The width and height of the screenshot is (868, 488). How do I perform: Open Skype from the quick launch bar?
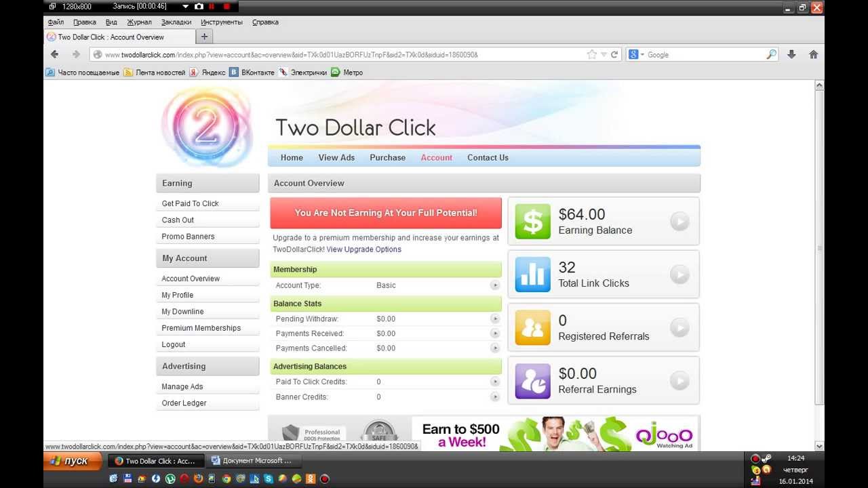tap(269, 479)
